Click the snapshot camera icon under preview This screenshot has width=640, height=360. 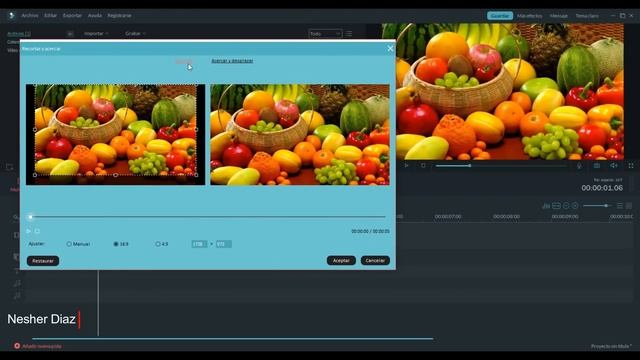click(x=597, y=165)
